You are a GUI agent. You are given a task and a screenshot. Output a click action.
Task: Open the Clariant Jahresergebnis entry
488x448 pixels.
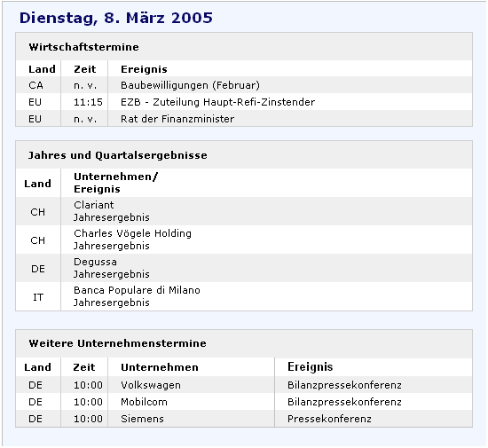(112, 211)
